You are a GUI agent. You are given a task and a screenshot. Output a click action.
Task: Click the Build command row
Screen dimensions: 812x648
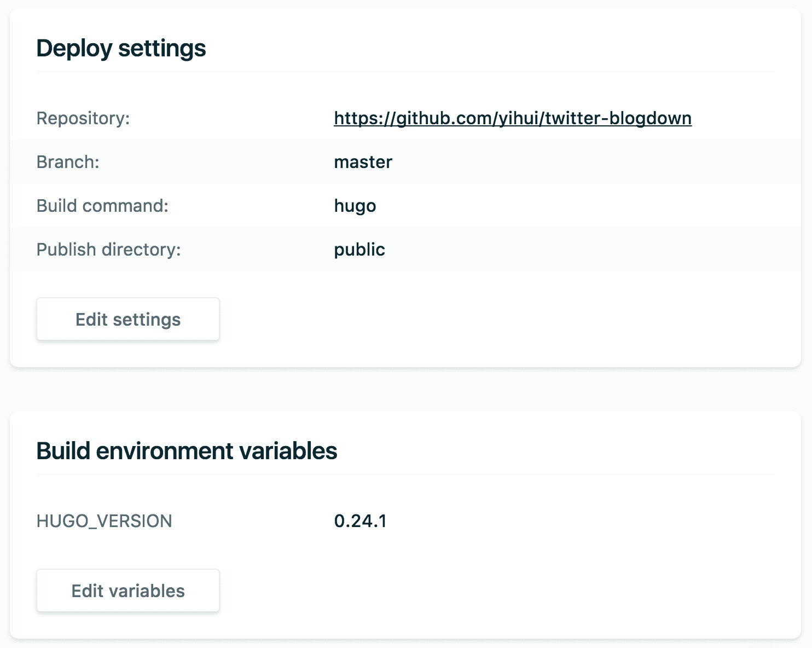pos(219,206)
